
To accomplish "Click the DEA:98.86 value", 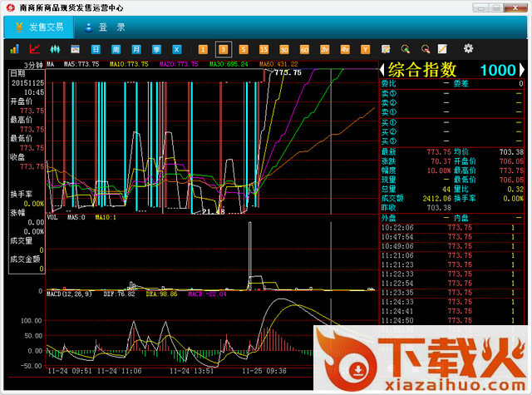I will 161,294.
